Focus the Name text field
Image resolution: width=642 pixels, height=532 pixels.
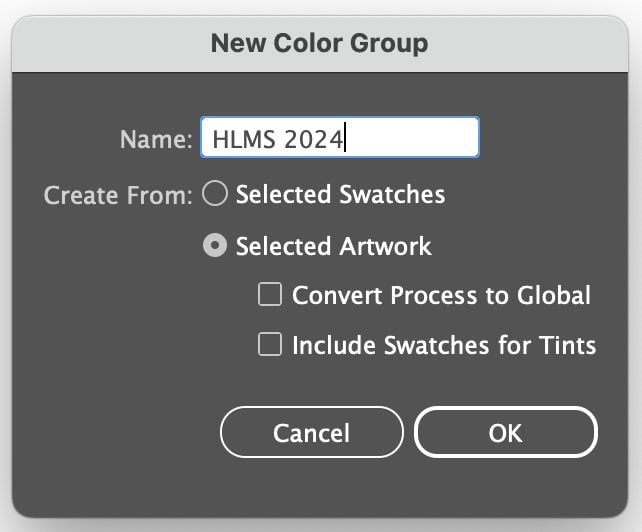(340, 137)
